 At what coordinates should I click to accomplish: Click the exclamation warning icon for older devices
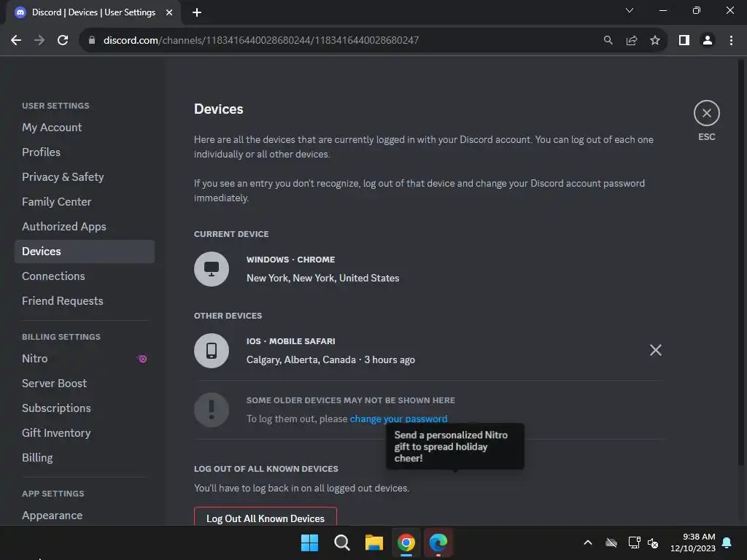pyautogui.click(x=212, y=410)
